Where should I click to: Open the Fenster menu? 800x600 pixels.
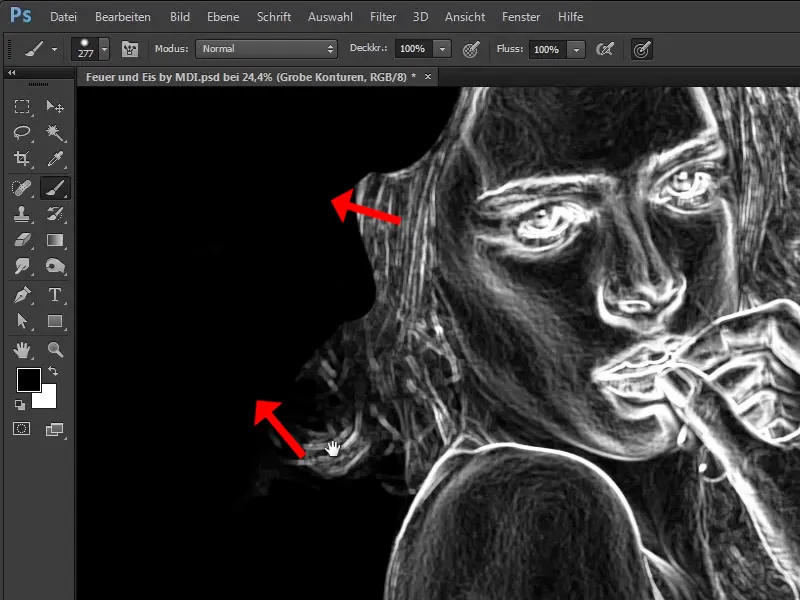click(x=521, y=17)
